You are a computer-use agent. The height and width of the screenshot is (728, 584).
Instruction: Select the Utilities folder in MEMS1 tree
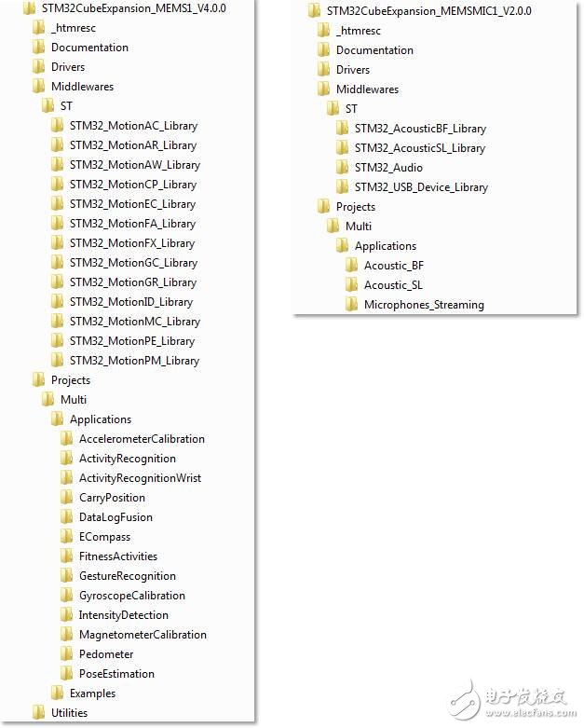tap(69, 713)
